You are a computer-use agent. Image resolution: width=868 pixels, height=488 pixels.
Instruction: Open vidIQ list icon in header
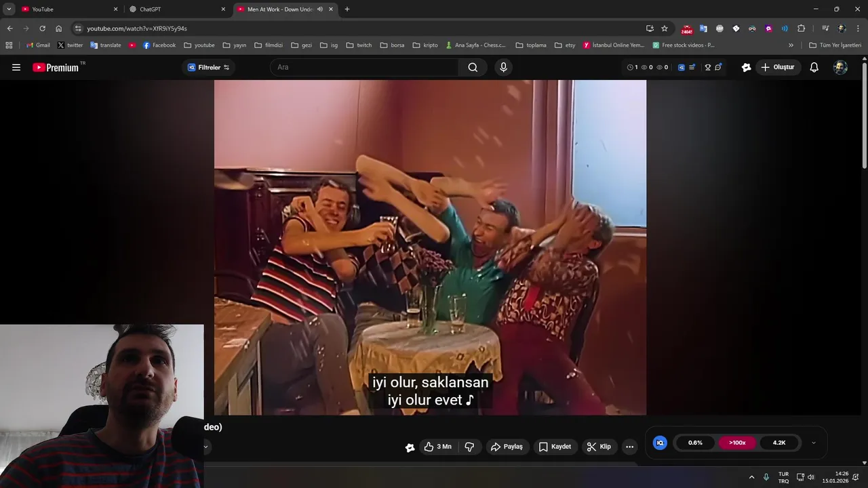coord(693,67)
